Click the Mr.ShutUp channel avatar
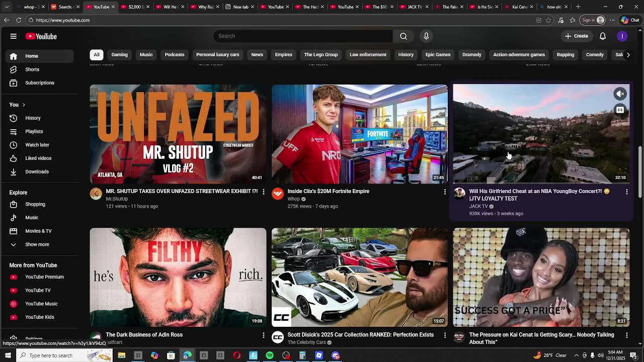Screen dimensions: 644x362 tap(96, 194)
